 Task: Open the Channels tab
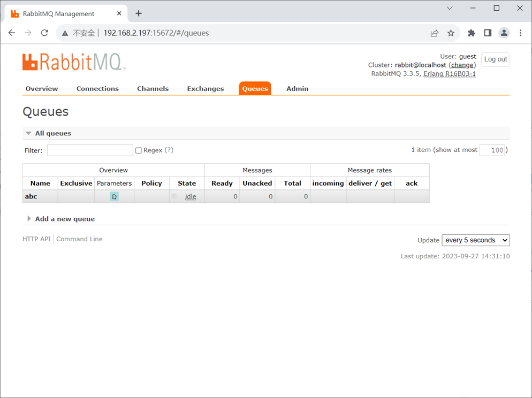153,89
